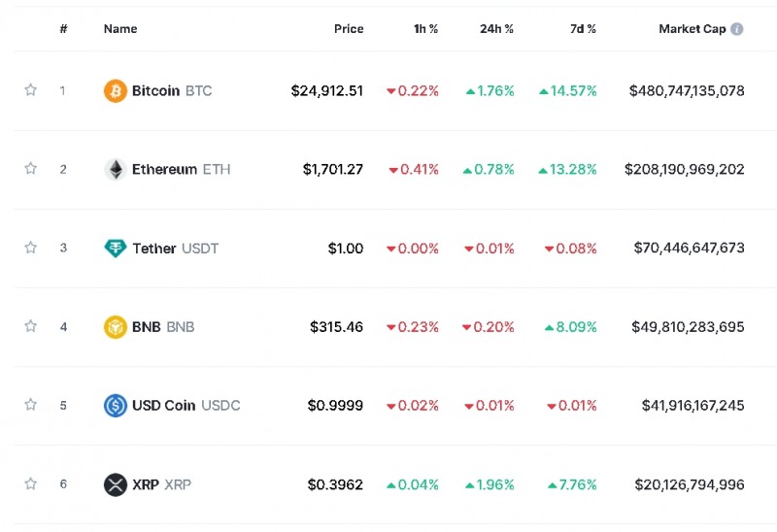Click the USD Coin logo icon
Image resolution: width=777 pixels, height=532 pixels.
pyautogui.click(x=115, y=406)
